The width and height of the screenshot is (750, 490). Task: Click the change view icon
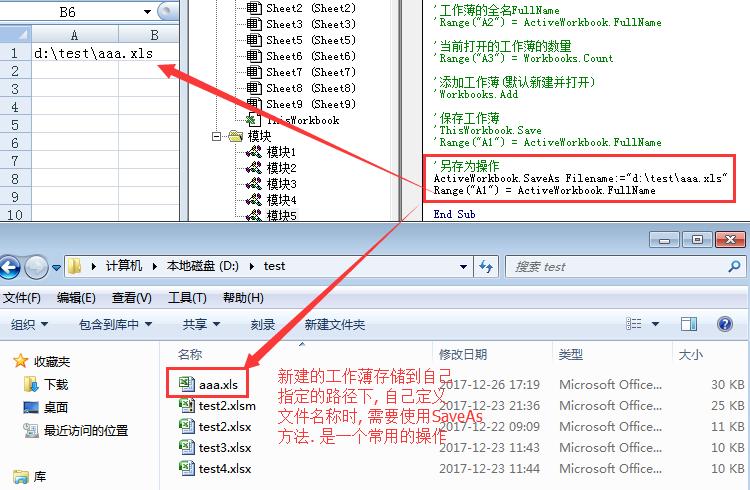633,324
